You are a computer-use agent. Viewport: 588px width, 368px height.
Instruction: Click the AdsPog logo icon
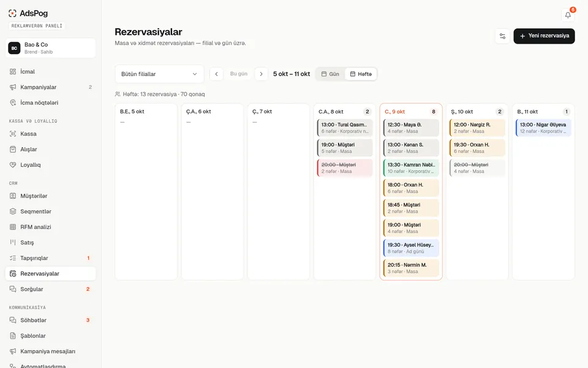12,13
